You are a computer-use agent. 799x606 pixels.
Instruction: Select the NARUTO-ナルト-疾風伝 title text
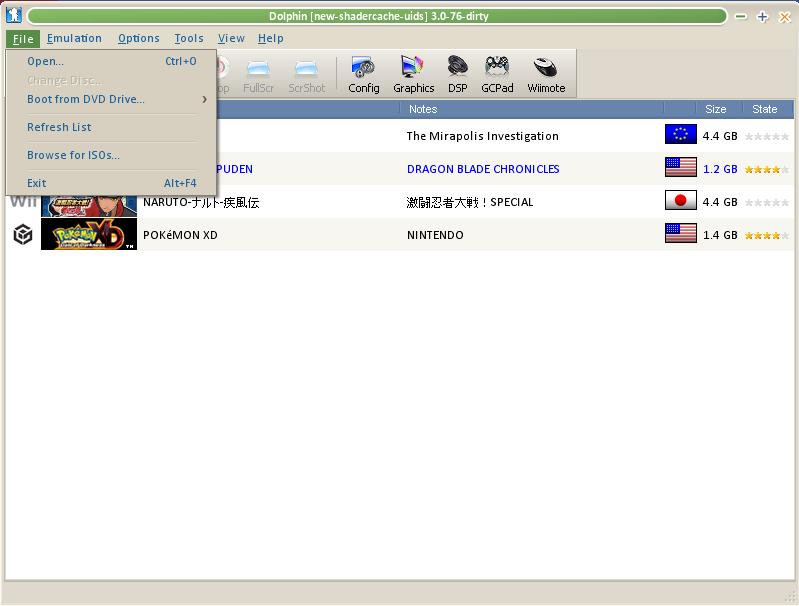(x=201, y=202)
